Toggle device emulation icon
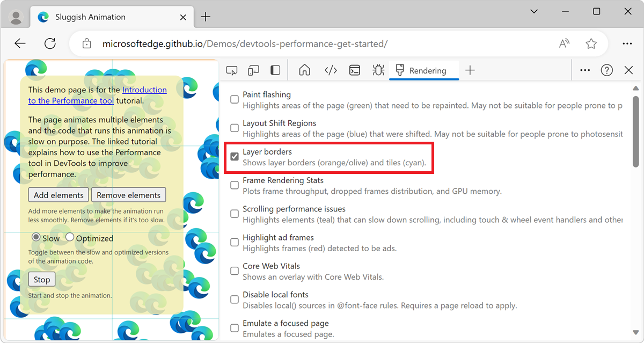Image resolution: width=644 pixels, height=343 pixels. point(253,70)
